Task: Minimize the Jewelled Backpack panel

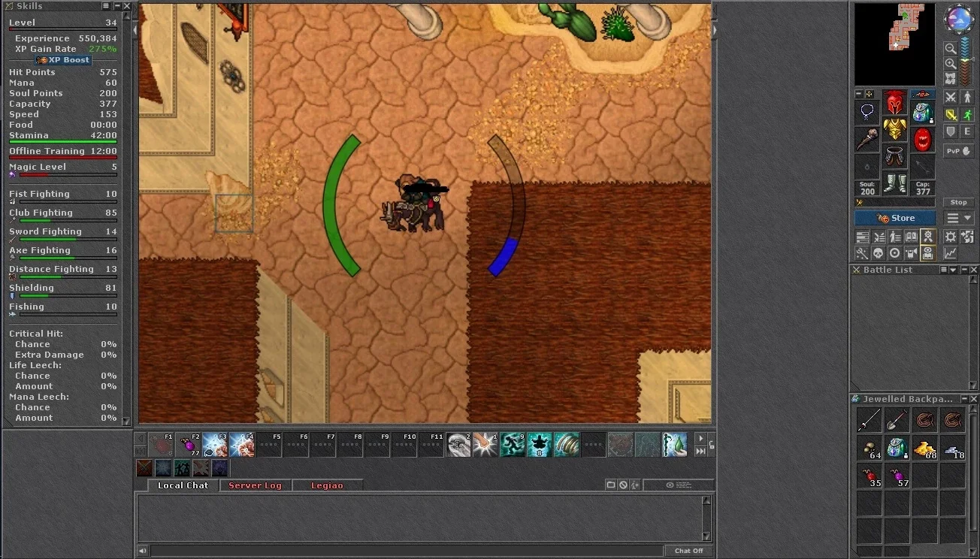Action: point(963,399)
